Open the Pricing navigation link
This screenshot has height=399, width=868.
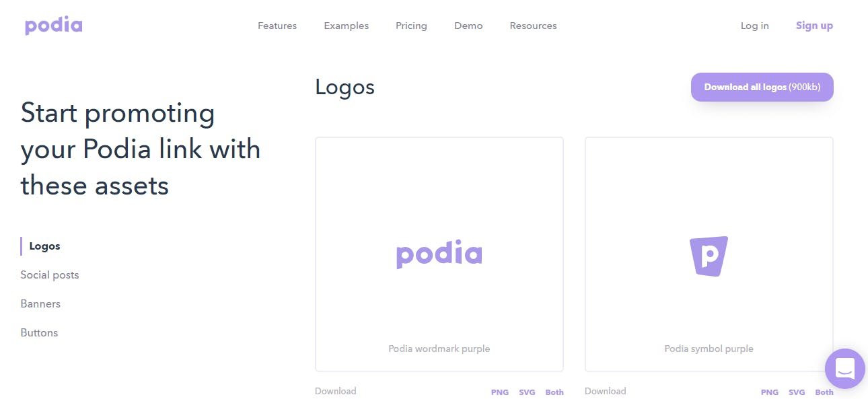coord(411,26)
